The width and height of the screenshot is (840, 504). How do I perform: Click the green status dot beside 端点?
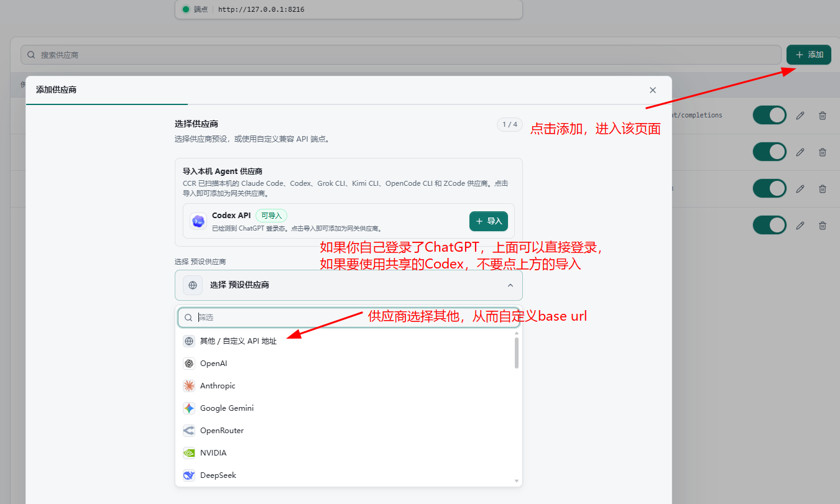[185, 9]
